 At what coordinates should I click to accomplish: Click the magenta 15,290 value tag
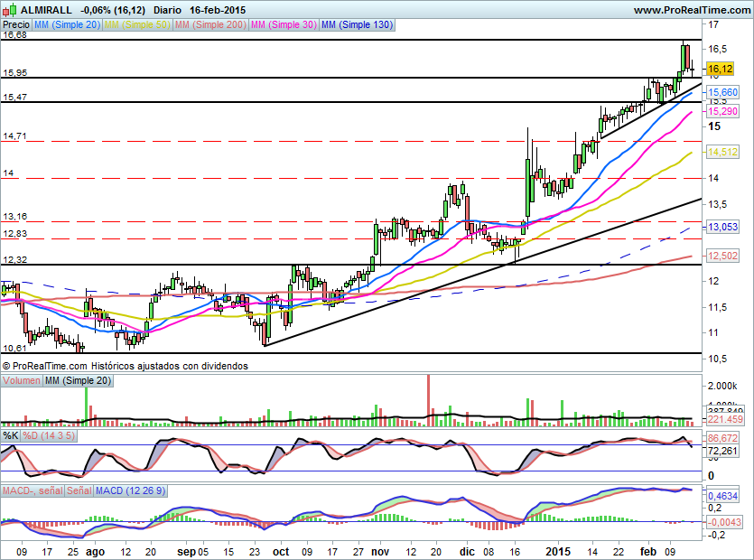pos(722,111)
